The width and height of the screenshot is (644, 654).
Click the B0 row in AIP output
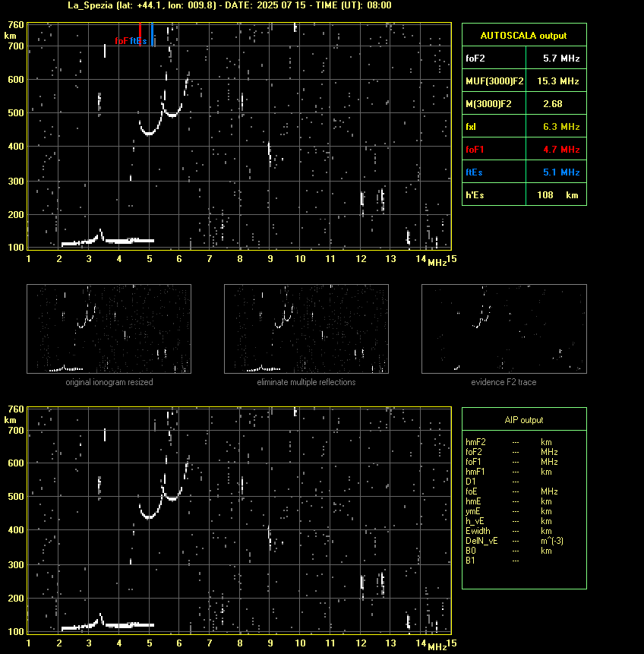click(x=509, y=551)
